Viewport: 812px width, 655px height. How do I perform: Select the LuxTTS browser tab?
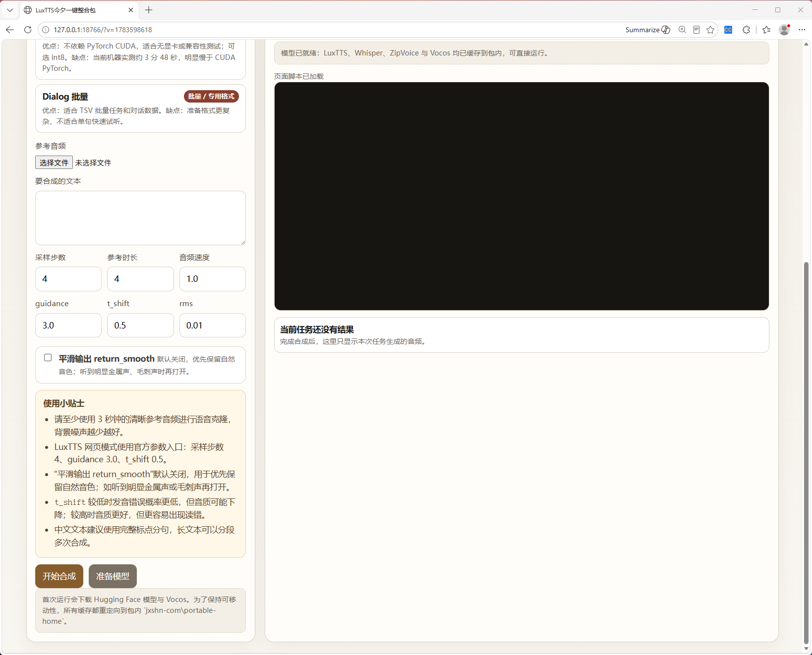[x=79, y=10]
